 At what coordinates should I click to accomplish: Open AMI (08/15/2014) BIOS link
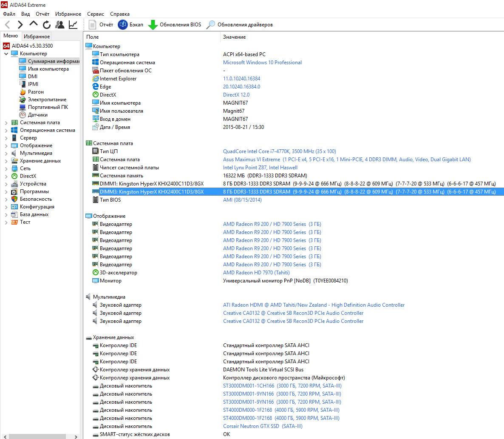[242, 200]
